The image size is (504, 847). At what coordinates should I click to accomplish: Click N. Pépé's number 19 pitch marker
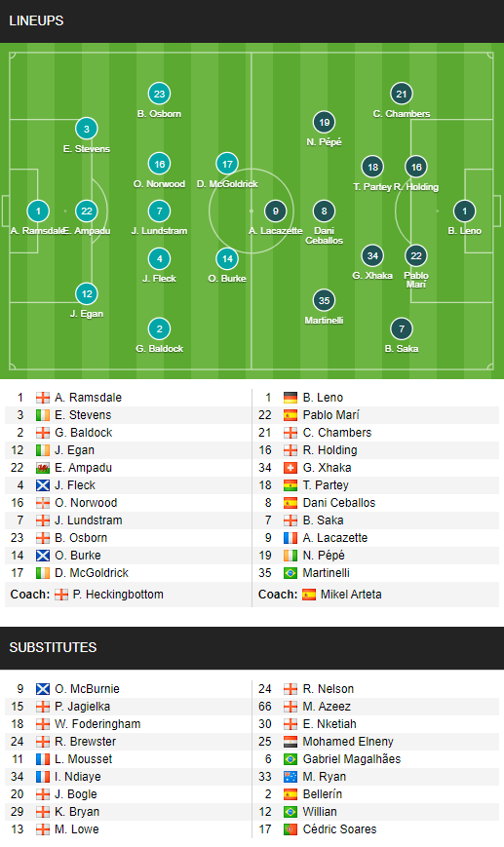[324, 123]
